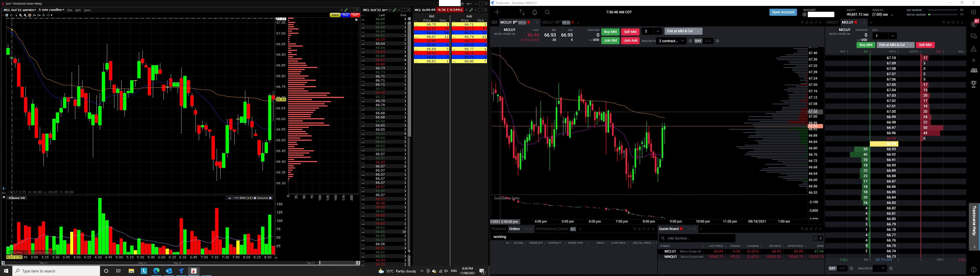Expand the Exit at Mkt & Cxl arrow in chart bar
Screen dimensions: 980x276
coord(699,31)
